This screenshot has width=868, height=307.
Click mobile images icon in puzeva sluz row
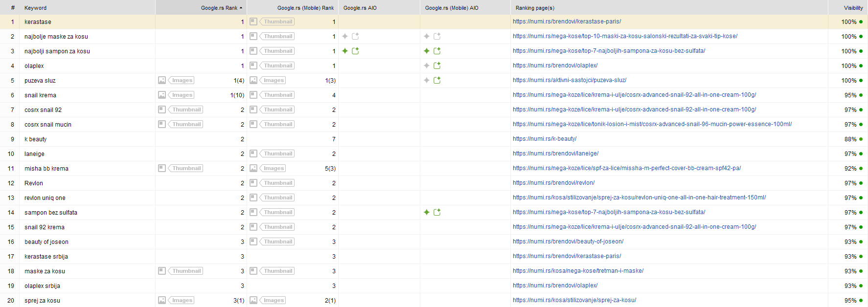(253, 80)
